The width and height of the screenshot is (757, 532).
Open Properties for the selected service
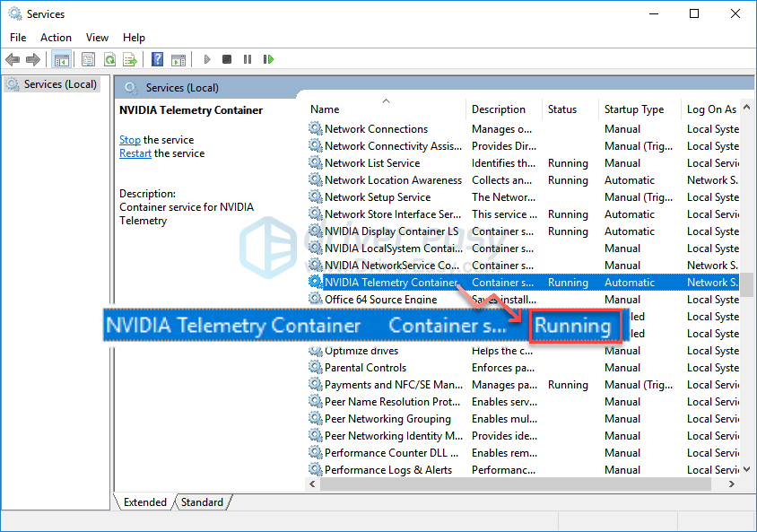87,59
